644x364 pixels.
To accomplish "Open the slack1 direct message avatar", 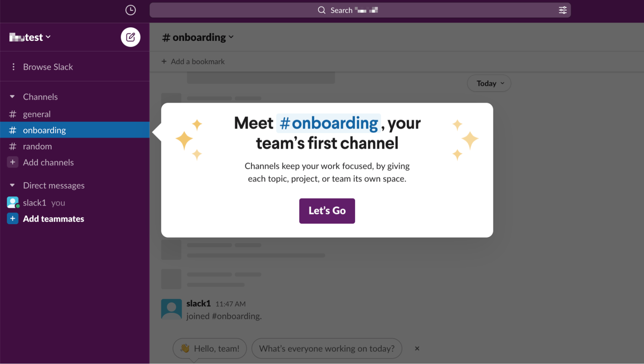I will point(13,202).
